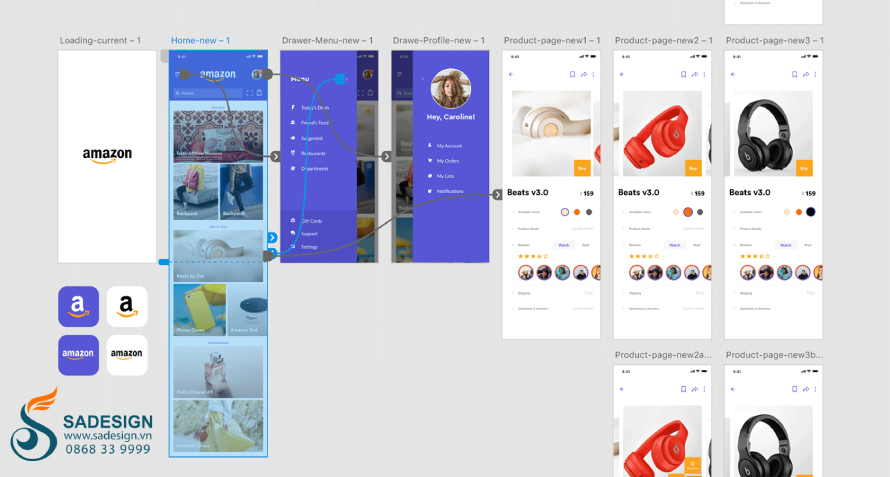This screenshot has height=477, width=890.
Task: Click shopping bag icon in Home-new header
Action: [259, 93]
